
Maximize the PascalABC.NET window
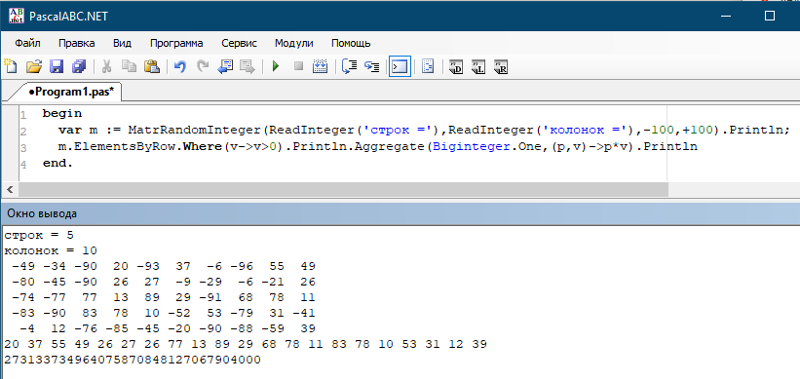(770, 16)
